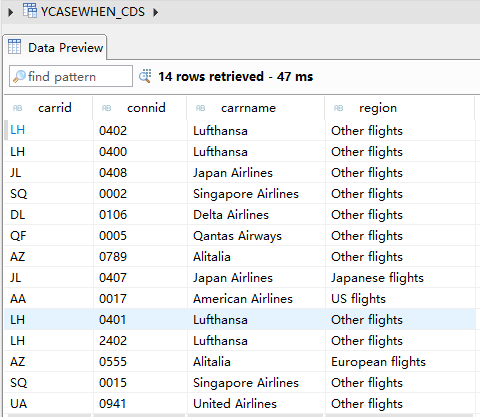Select connid cell 0402
The image size is (480, 417).
tap(140, 130)
